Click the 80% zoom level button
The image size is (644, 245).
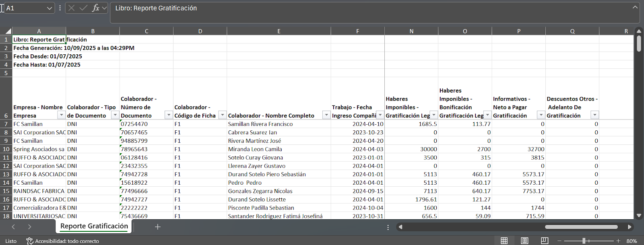[x=632, y=241]
